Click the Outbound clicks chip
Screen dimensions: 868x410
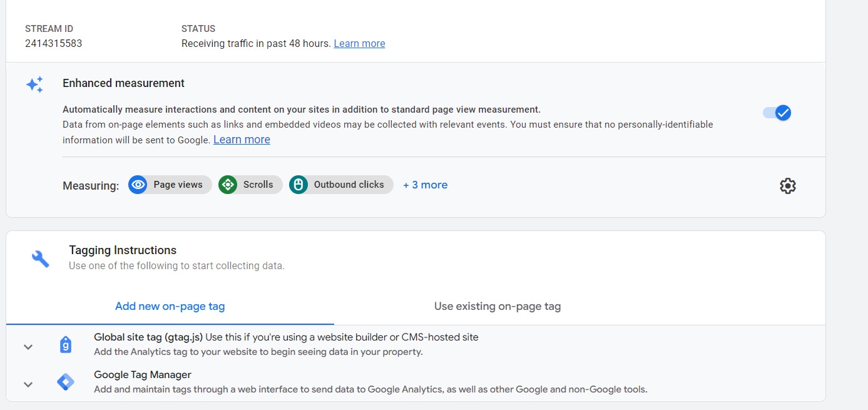341,185
